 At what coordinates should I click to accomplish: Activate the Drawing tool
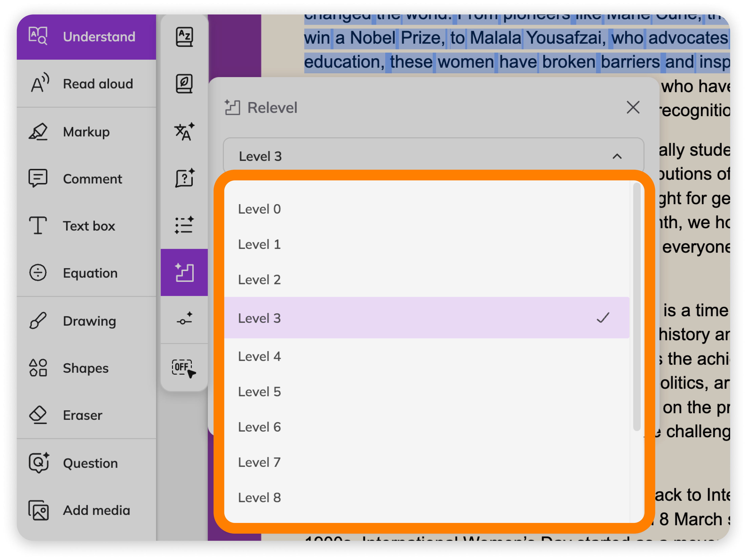86,321
